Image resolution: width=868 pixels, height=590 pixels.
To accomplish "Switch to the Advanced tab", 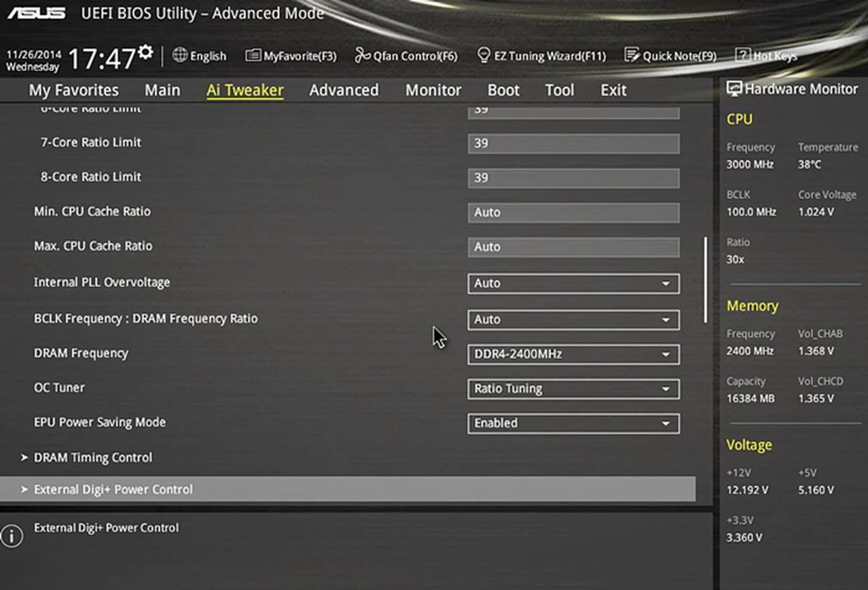I will (344, 90).
